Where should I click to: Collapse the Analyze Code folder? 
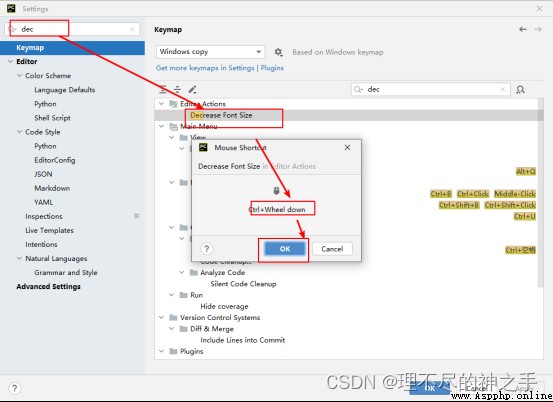pos(182,272)
